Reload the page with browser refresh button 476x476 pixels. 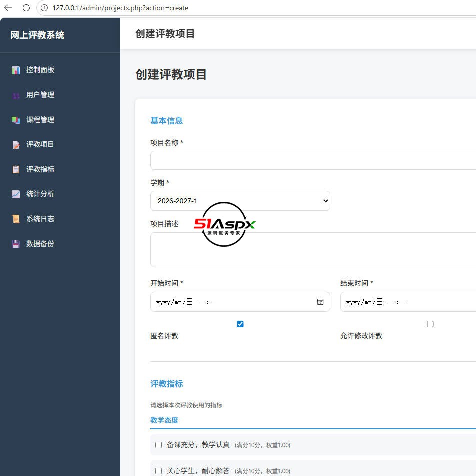click(26, 8)
